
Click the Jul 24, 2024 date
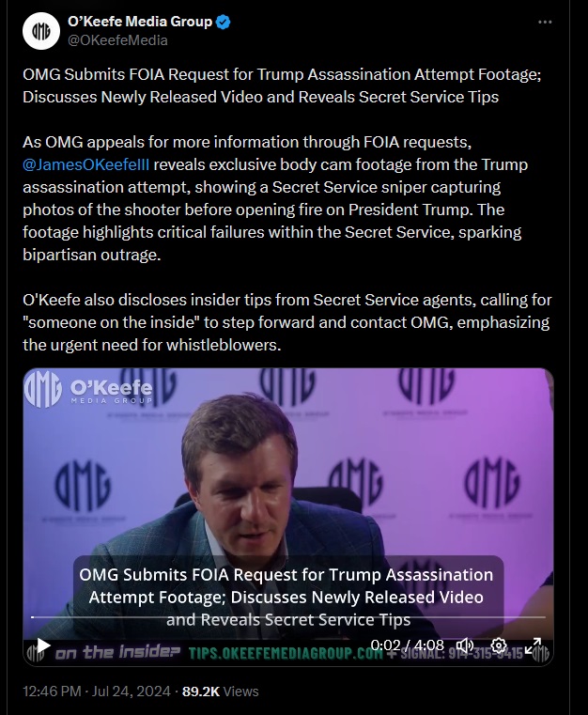pyautogui.click(x=132, y=692)
